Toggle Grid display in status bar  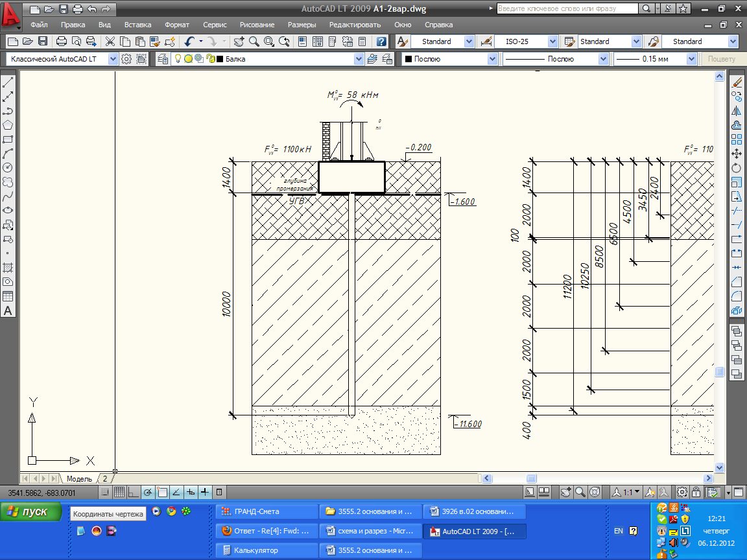tap(119, 492)
